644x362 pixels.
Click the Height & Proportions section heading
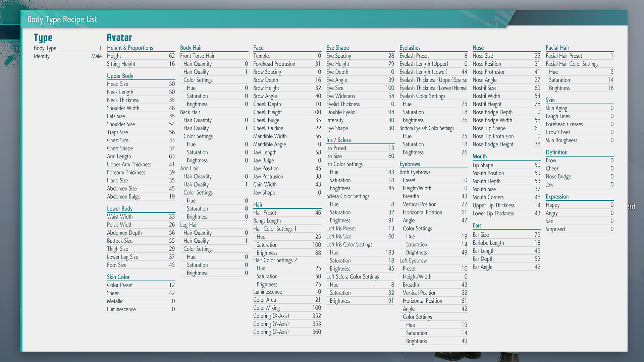coord(130,48)
